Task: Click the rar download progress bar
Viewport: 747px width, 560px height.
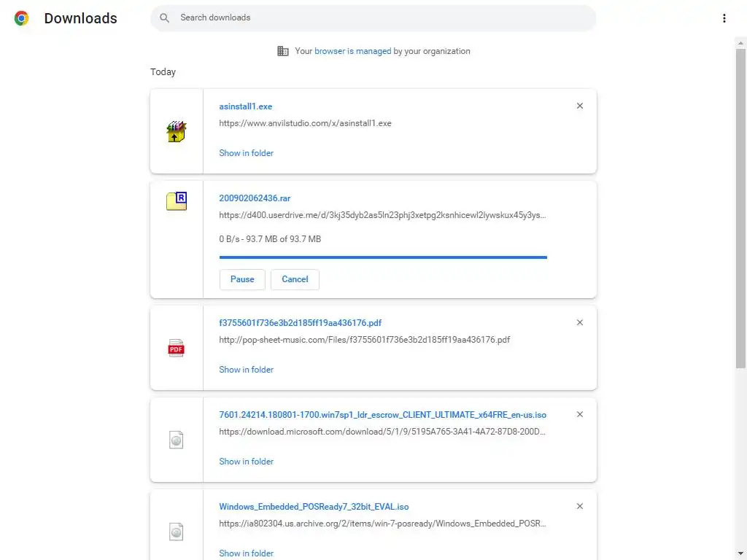Action: (383, 257)
